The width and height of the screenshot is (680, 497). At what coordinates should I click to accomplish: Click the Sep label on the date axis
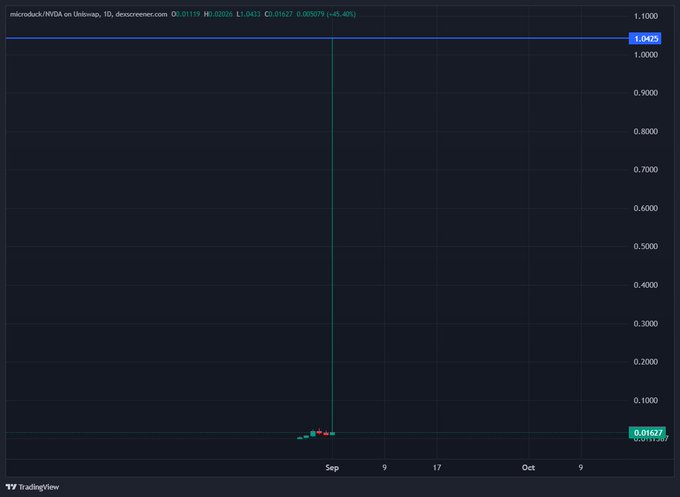332,468
